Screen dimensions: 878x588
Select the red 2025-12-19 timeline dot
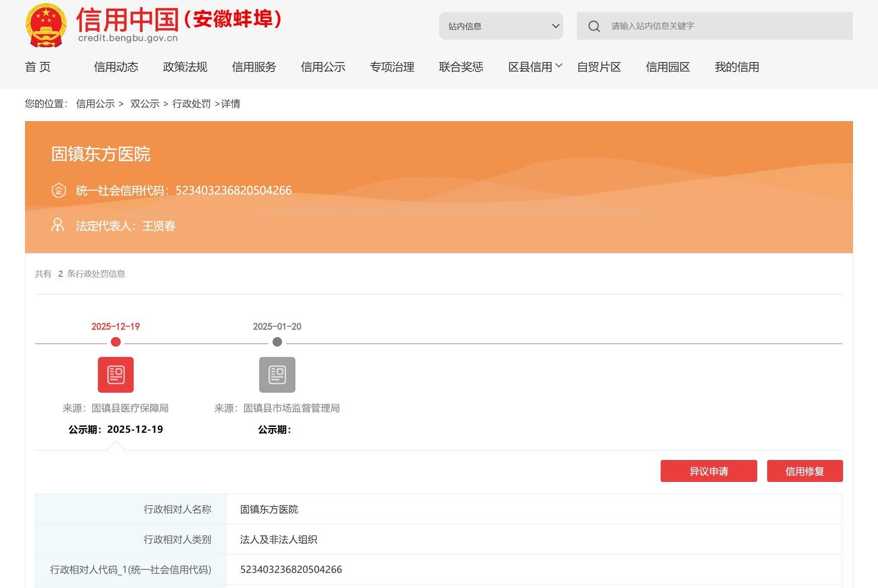[x=115, y=343]
